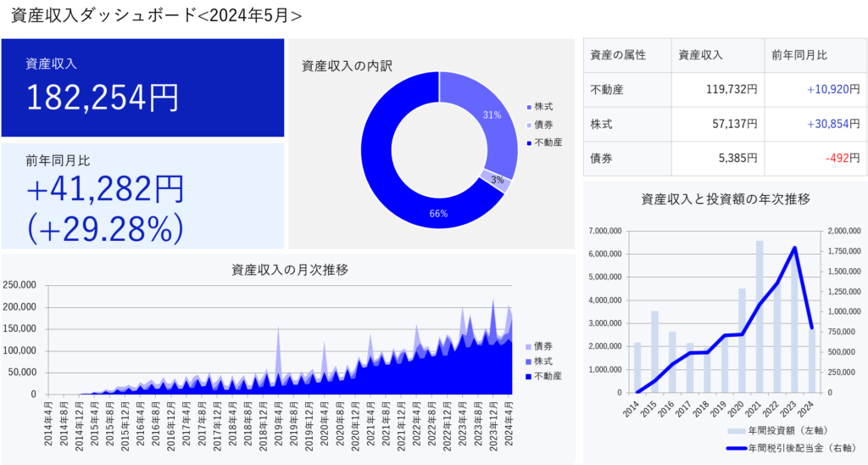Select the 不動産 legend entry in monthly trend chart
The image size is (868, 465).
coord(542,376)
